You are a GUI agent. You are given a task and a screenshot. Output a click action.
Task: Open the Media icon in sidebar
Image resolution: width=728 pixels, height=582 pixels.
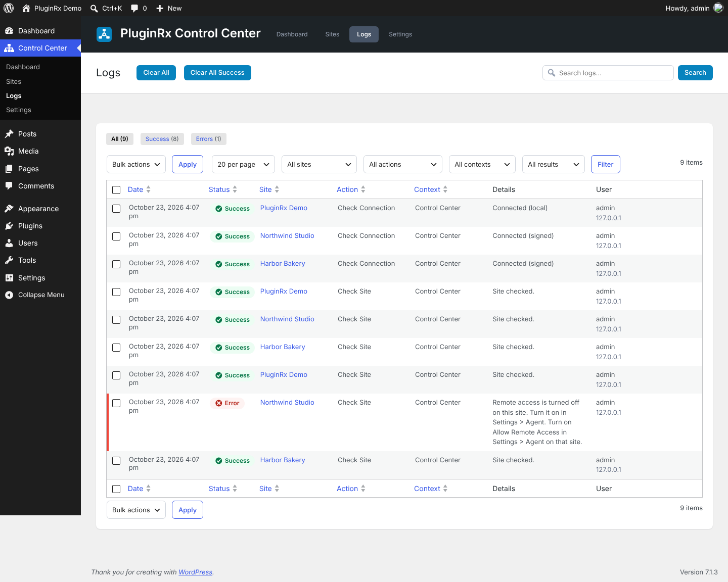click(x=9, y=151)
